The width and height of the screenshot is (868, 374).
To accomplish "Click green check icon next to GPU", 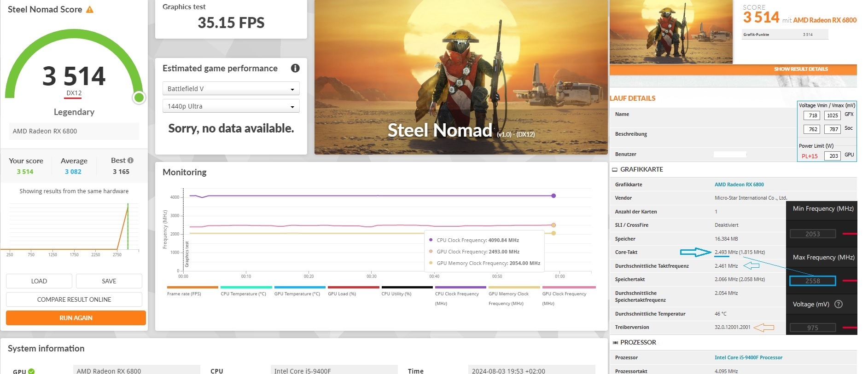I will pyautogui.click(x=31, y=371).
